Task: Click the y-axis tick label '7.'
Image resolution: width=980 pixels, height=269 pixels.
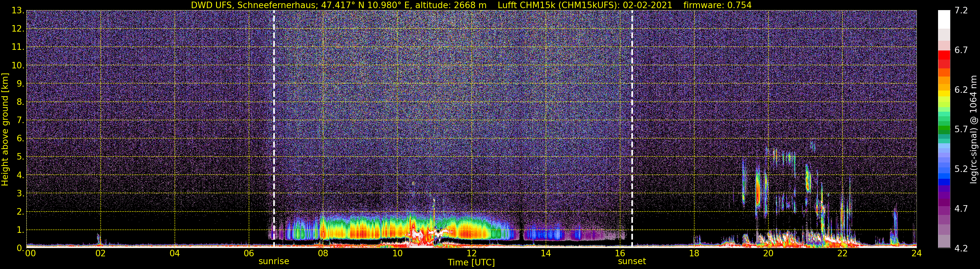Action: coord(20,120)
